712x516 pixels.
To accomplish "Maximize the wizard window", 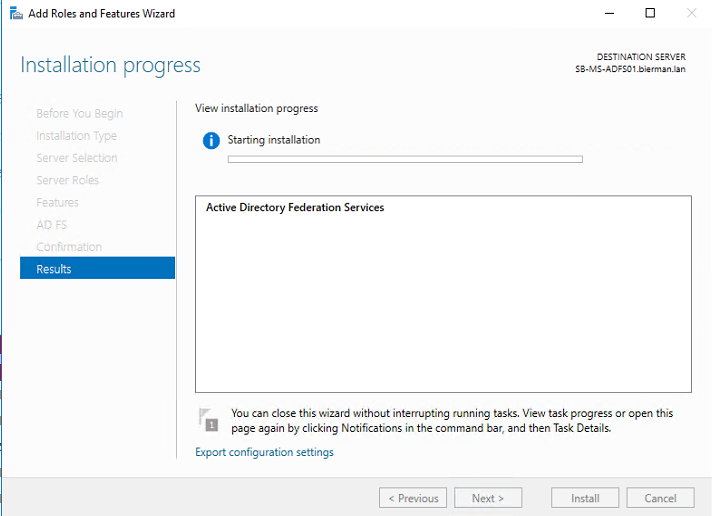I will [x=650, y=13].
